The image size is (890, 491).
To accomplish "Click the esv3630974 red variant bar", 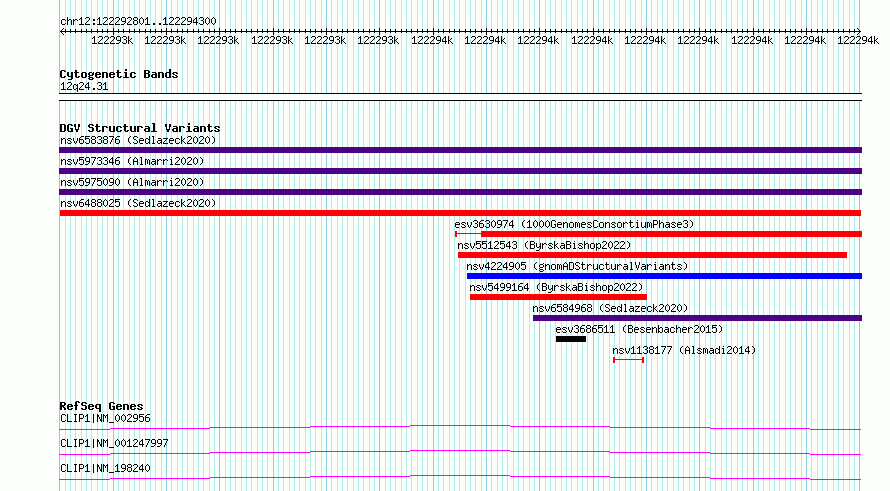I will coord(658,234).
